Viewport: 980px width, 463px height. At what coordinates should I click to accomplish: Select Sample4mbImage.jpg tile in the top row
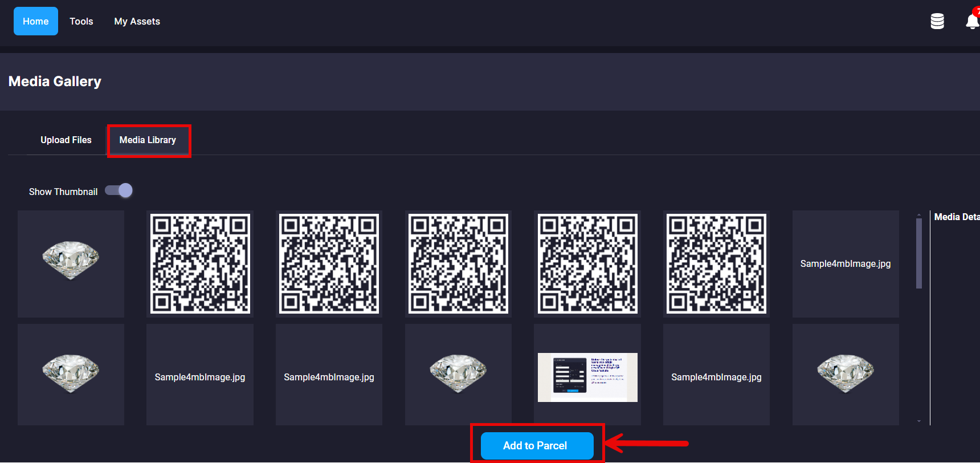coord(846,263)
